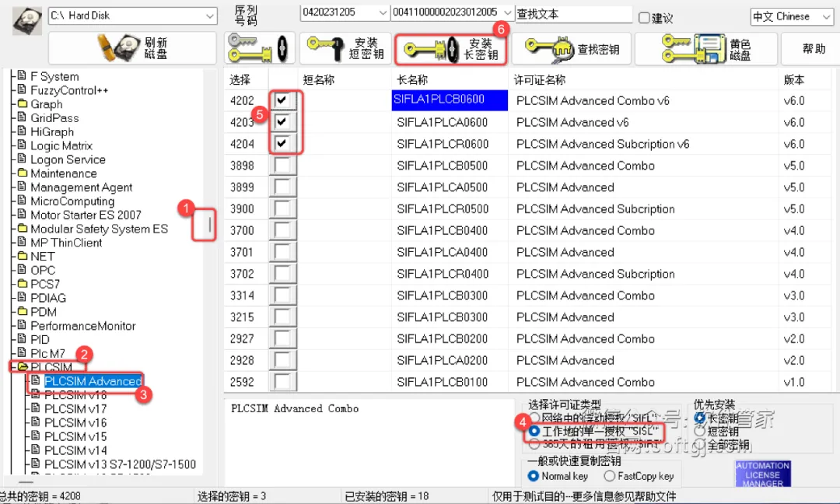Image resolution: width=840 pixels, height=504 pixels.
Task: Uncheck row 4202 checkbox
Action: 282,100
